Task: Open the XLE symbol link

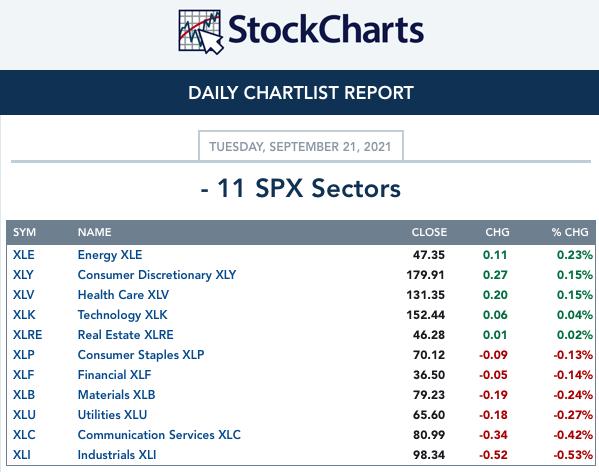Action: point(24,255)
